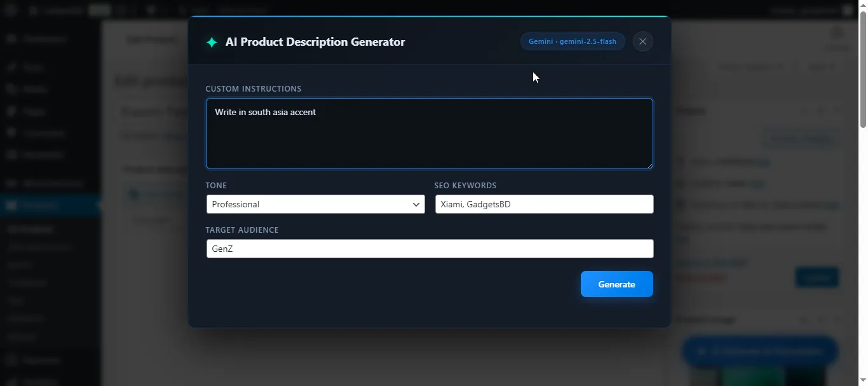Click the chevron arrow in Tone select

point(416,204)
